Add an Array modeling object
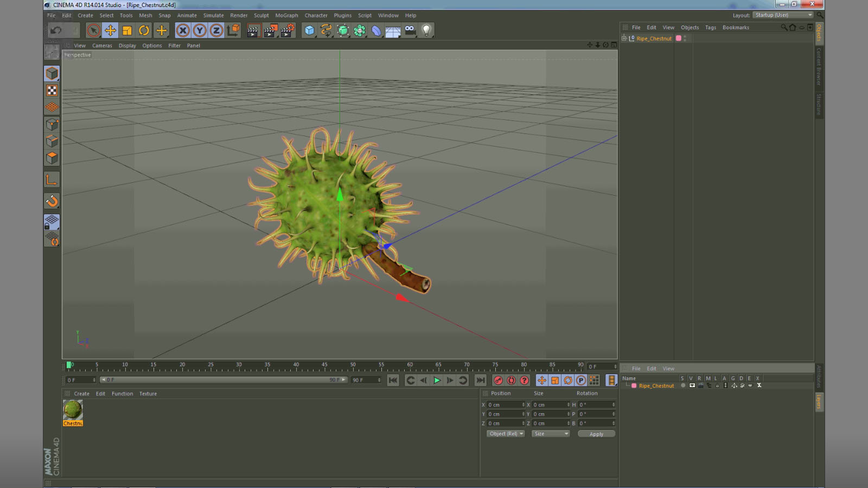The image size is (868, 488). point(360,30)
